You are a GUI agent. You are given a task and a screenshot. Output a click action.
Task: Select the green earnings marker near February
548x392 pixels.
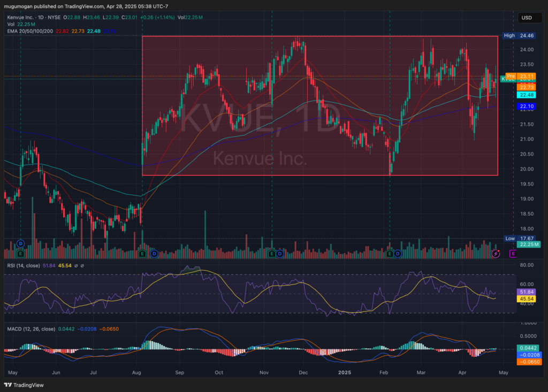[390, 253]
